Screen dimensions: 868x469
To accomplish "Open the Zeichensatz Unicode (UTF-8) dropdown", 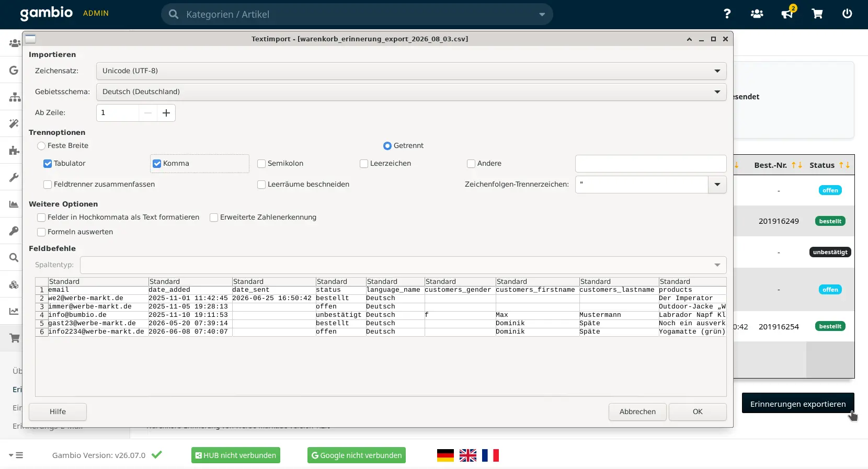I will pyautogui.click(x=411, y=71).
